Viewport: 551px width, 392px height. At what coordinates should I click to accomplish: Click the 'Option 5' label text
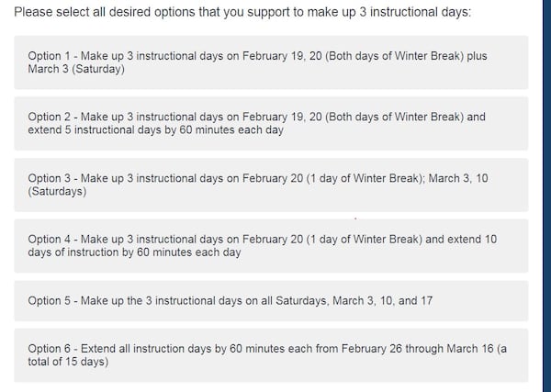pyautogui.click(x=50, y=301)
